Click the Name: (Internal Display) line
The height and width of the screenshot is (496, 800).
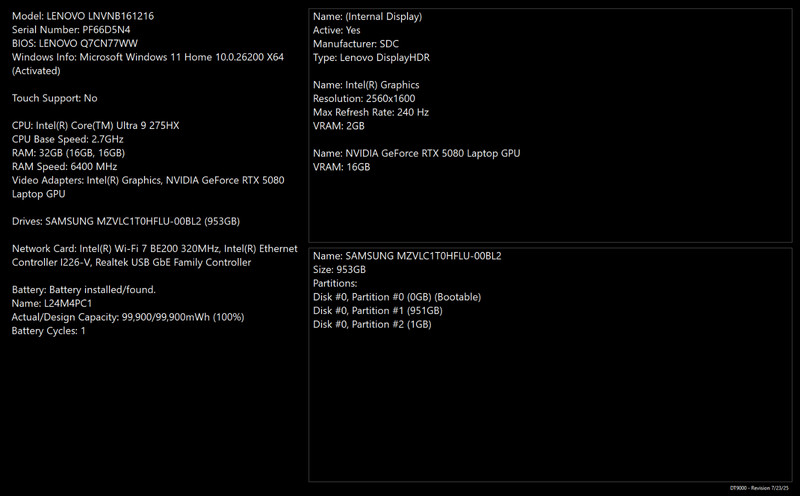pos(367,17)
